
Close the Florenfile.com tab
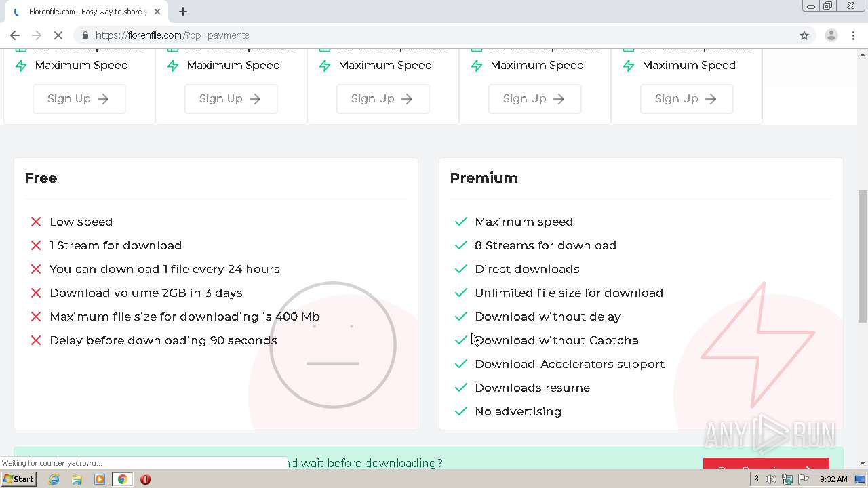[x=158, y=12]
